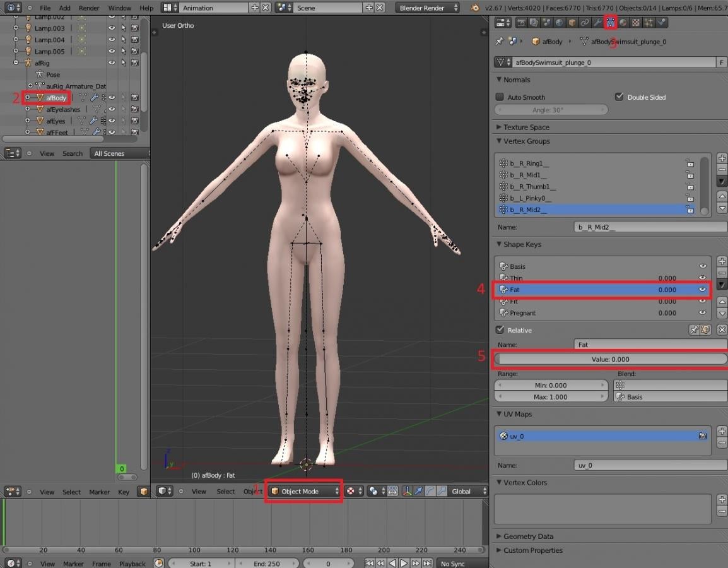Hide afRig in viewport via eye icon
Screen dimensions: 728x568
pos(112,62)
